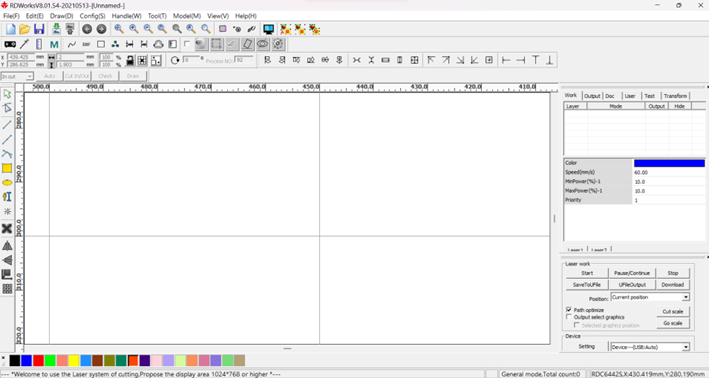Select the yellow Rectangle tool
This screenshot has height=378, width=709.
7,168
